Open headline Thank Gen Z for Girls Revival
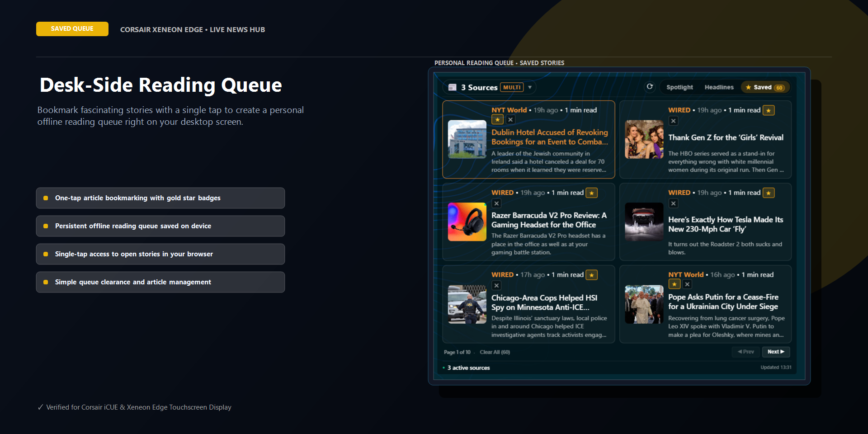 click(x=726, y=137)
